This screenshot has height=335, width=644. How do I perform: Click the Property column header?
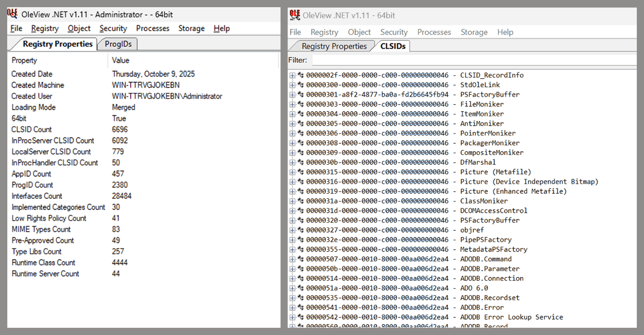[24, 60]
